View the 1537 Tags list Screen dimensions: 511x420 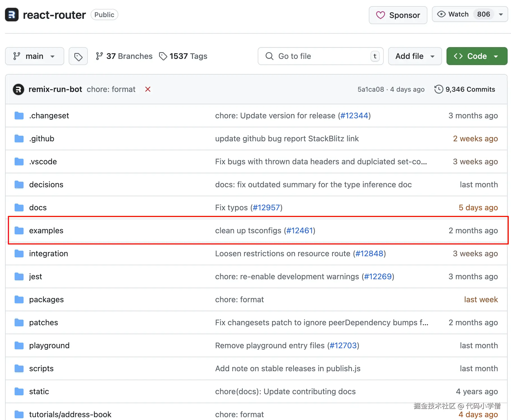point(183,56)
